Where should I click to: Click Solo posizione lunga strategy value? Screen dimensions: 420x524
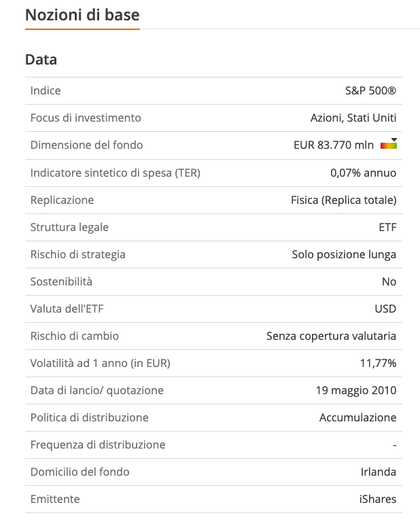tap(344, 254)
